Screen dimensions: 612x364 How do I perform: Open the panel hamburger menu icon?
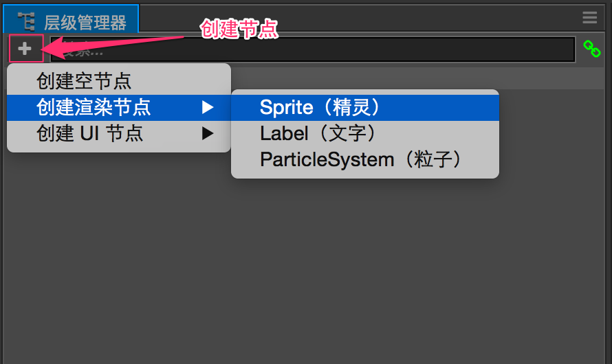tap(590, 18)
